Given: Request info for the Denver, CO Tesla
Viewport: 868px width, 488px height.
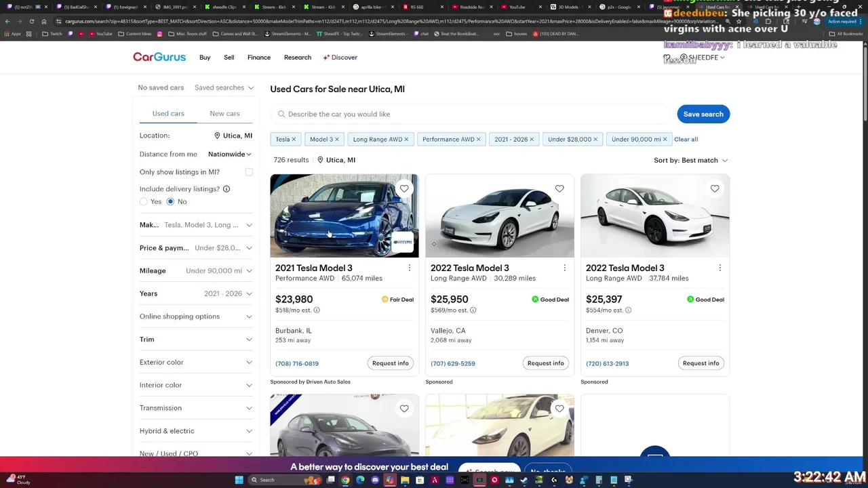Looking at the screenshot, I should click(x=701, y=363).
